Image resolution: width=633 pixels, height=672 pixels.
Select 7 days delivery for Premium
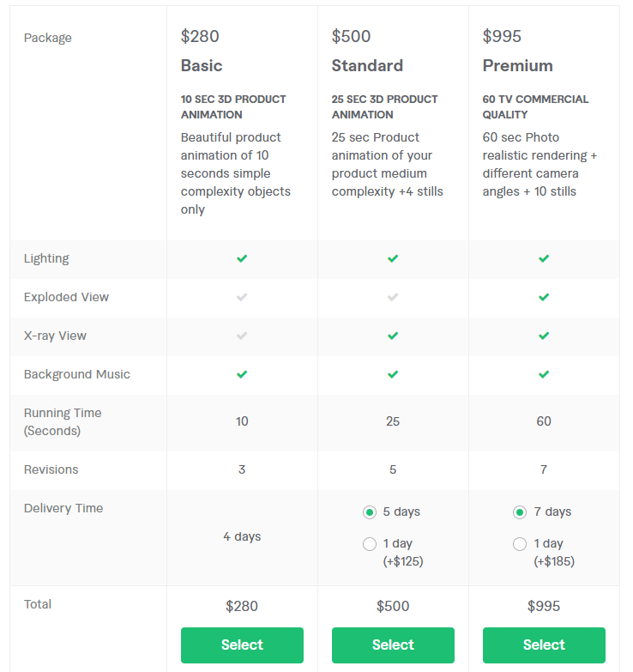tap(520, 512)
